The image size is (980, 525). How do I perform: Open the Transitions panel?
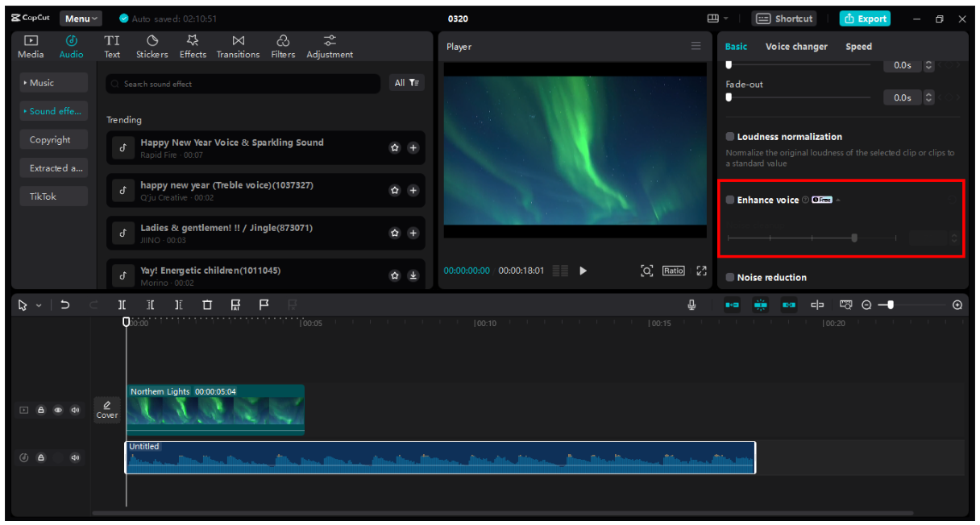coord(238,47)
